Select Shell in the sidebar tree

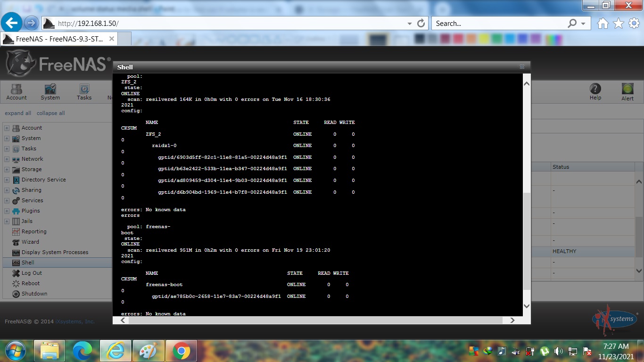28,263
